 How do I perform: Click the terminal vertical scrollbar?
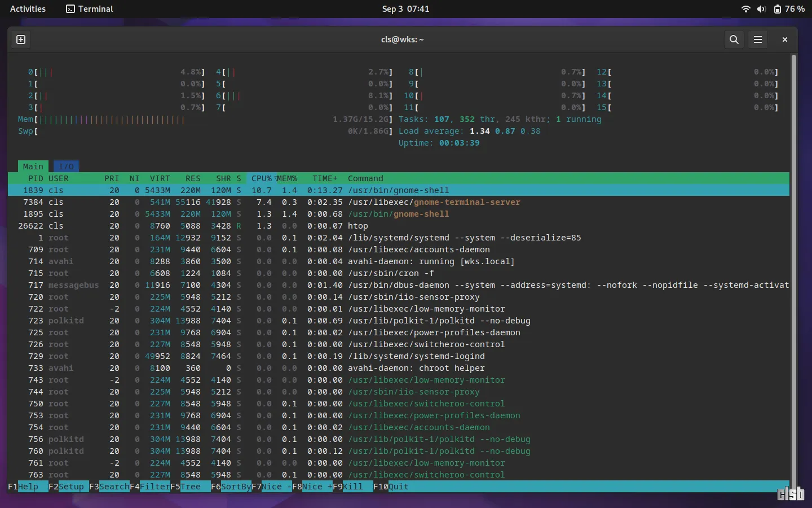[794, 273]
